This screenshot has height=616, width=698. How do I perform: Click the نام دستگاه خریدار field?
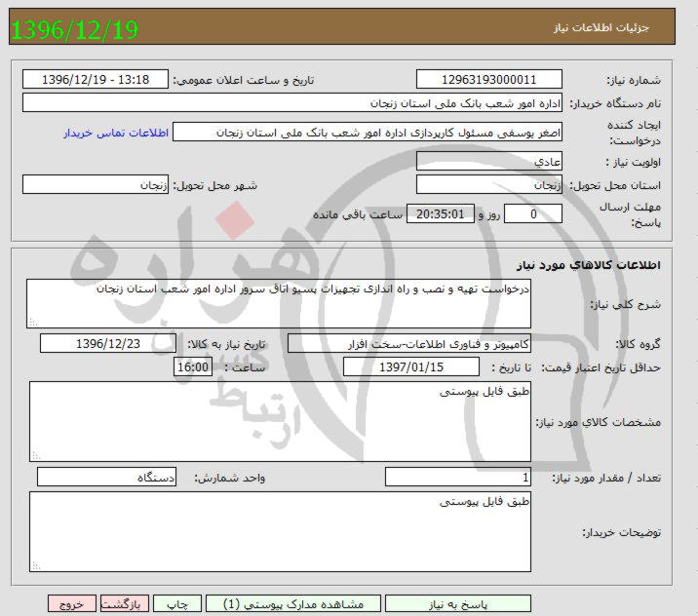[292, 102]
